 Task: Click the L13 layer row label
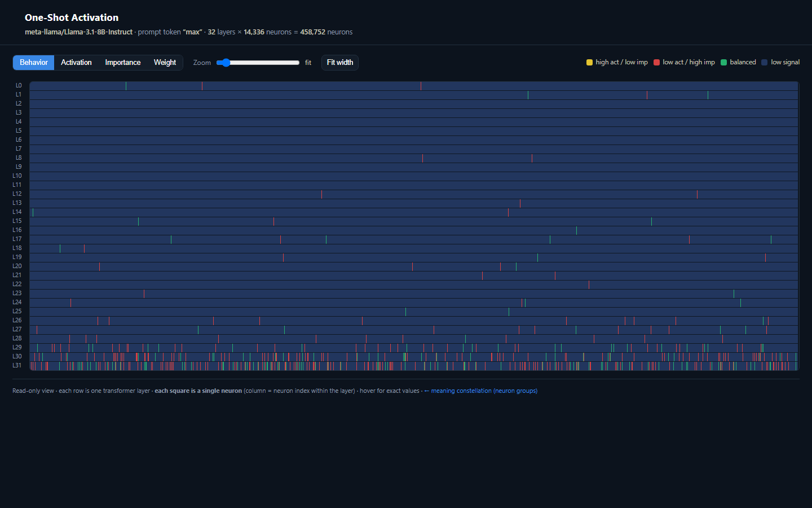17,203
